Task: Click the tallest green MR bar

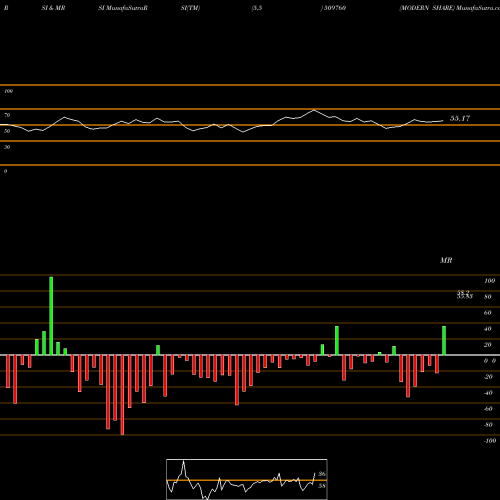Action: [x=51, y=316]
